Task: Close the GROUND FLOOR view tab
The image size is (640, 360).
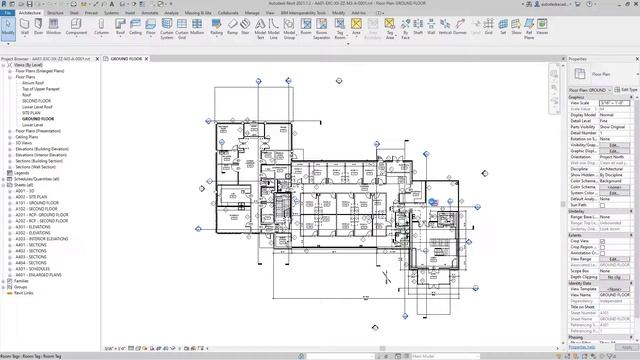Action: point(147,59)
